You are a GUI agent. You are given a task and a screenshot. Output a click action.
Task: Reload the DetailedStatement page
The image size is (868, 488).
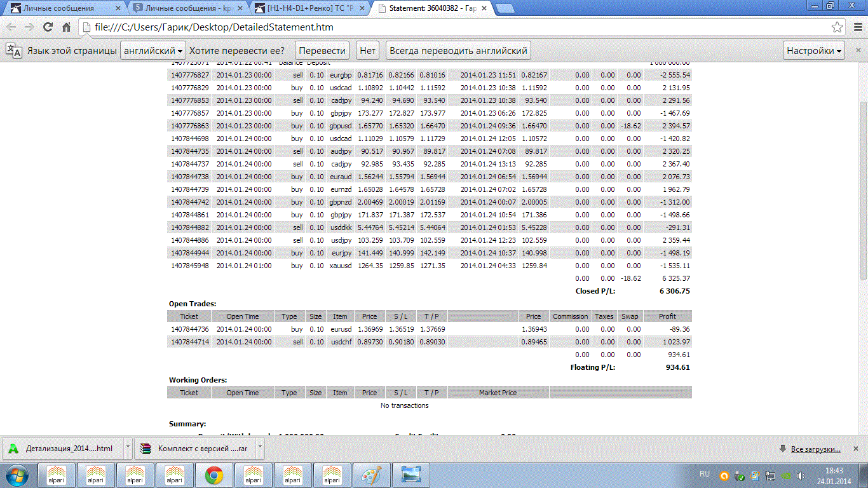point(48,27)
